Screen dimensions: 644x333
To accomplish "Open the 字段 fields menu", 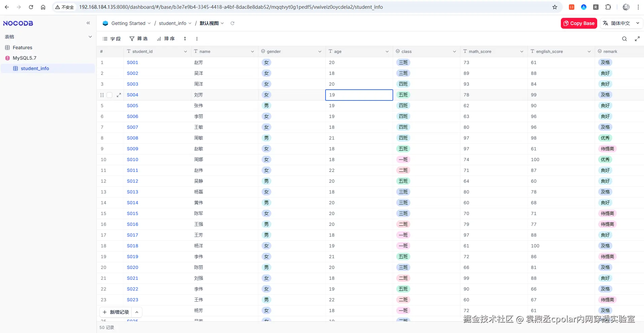I will point(111,39).
